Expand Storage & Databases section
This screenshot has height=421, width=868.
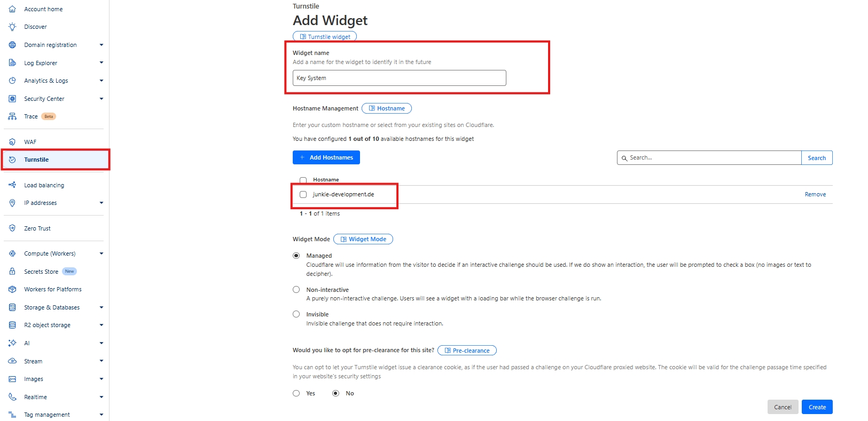click(101, 307)
